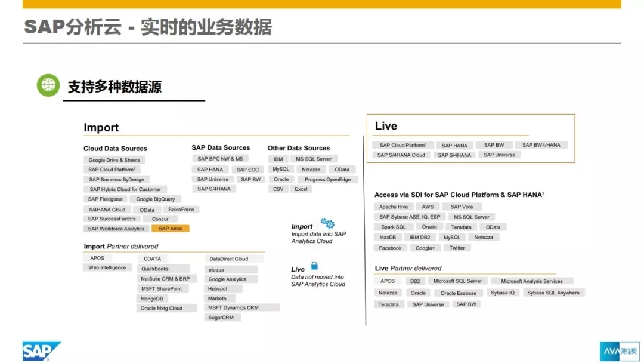Click SAP Sybase ASE, IQ, ESP
This screenshot has width=644, height=363.
pos(410,217)
